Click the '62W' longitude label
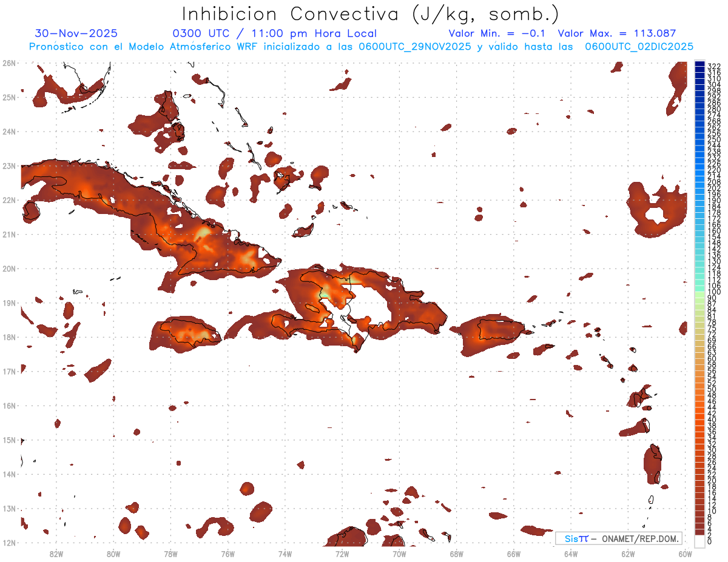The height and width of the screenshot is (562, 728). click(628, 553)
